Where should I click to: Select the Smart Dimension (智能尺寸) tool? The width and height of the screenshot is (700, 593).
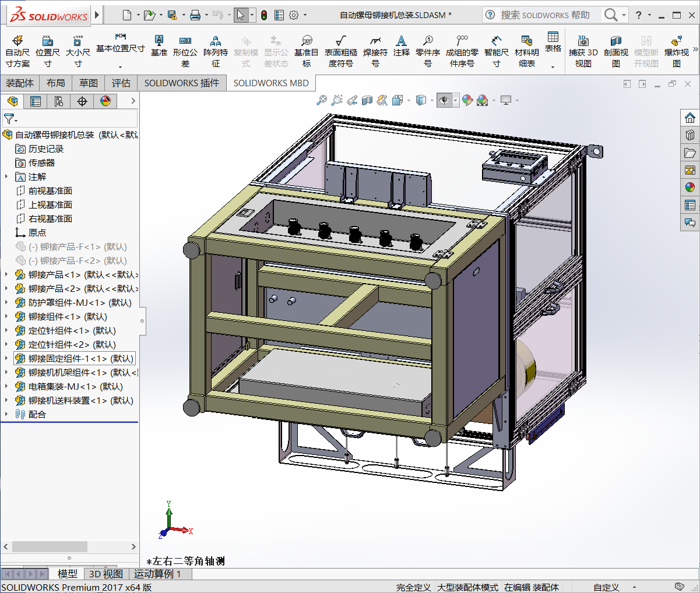pos(496,51)
